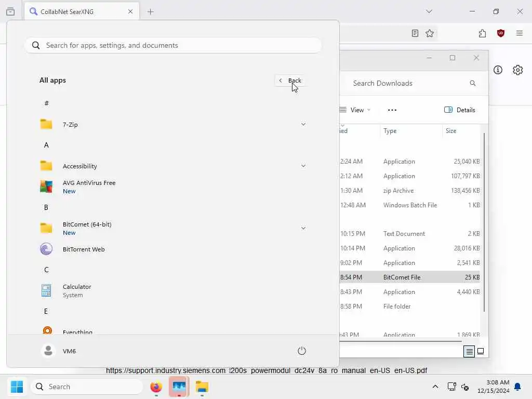Open Firefox from the taskbar
The image size is (532, 399).
point(156,387)
